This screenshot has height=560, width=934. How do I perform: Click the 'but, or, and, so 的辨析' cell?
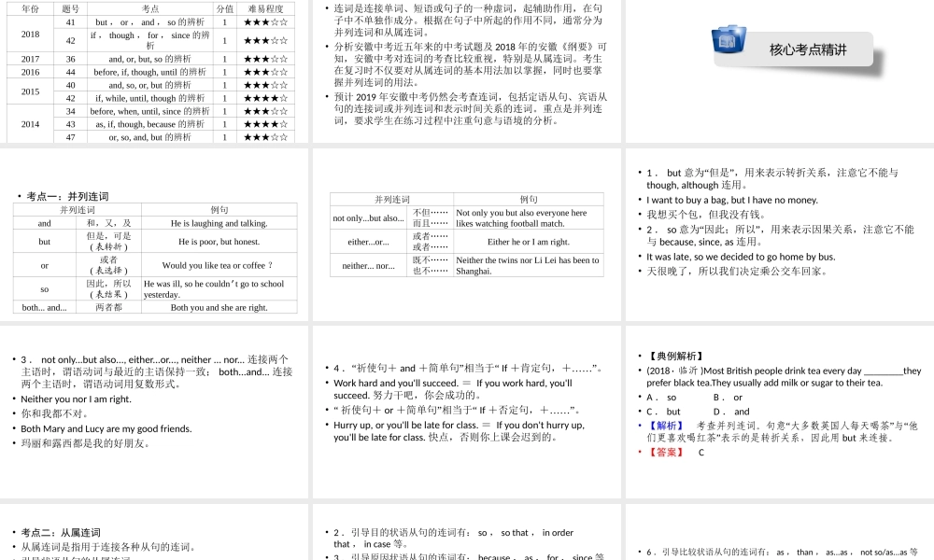point(150,22)
